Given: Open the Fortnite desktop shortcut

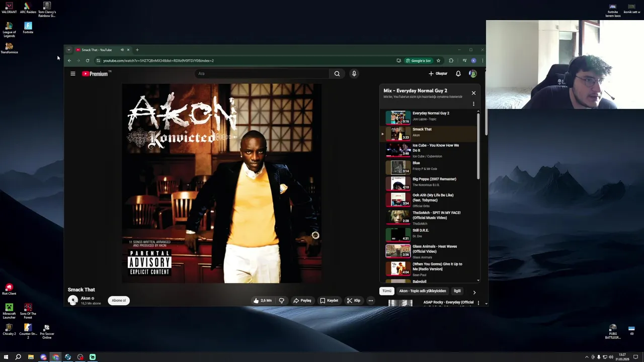Looking at the screenshot, I should (28, 28).
